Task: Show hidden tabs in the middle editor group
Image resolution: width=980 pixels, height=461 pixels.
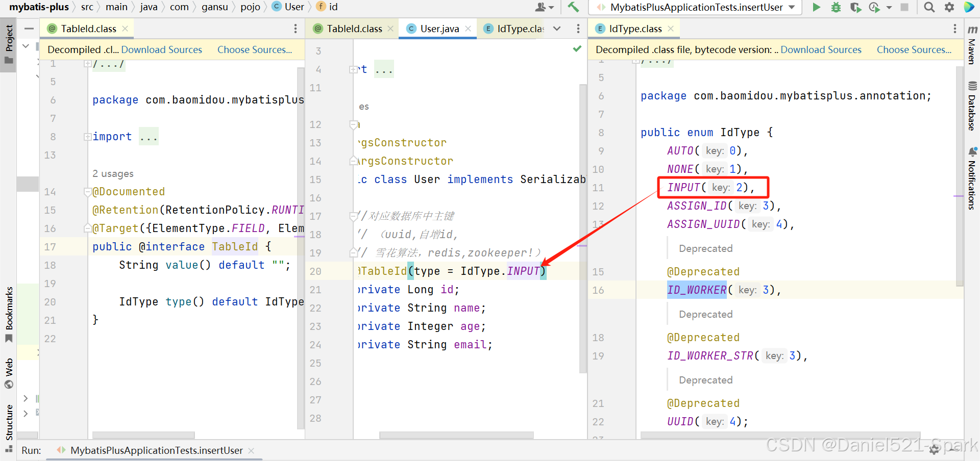Action: click(557, 29)
